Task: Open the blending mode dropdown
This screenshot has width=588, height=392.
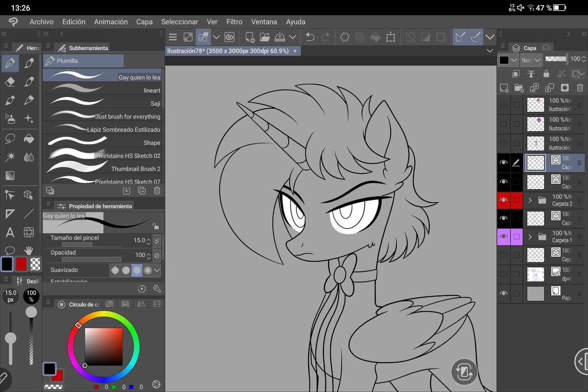Action: 531,60
